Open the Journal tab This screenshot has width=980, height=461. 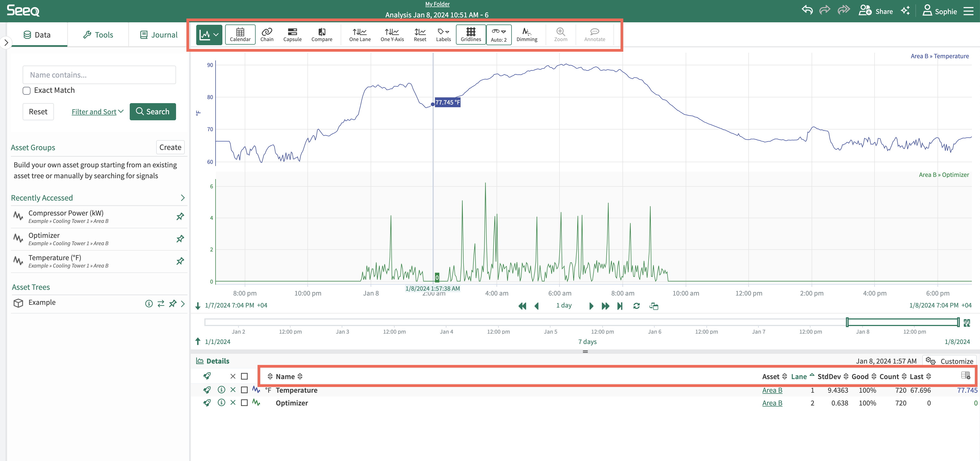[x=159, y=35]
